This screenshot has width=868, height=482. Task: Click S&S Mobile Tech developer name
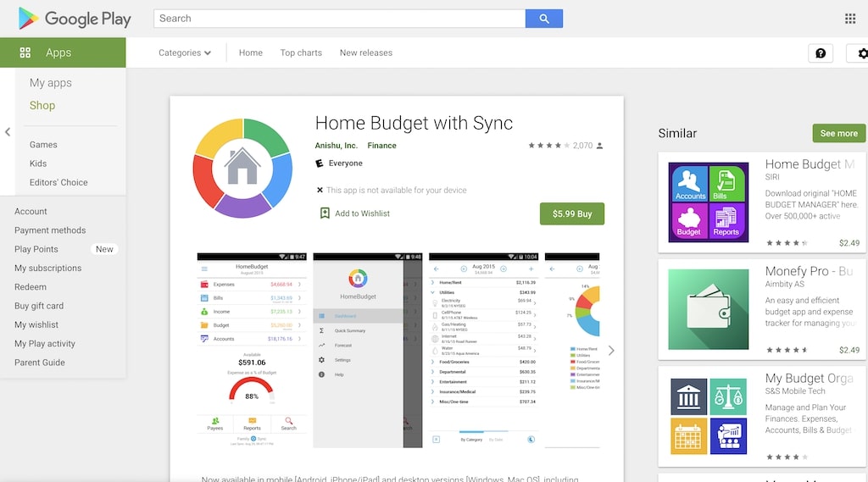click(x=795, y=391)
